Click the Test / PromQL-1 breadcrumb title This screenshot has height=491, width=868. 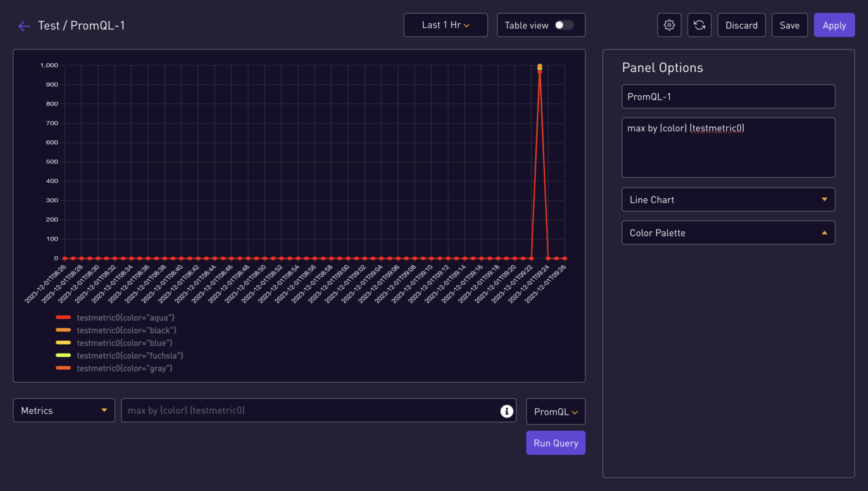click(x=81, y=25)
